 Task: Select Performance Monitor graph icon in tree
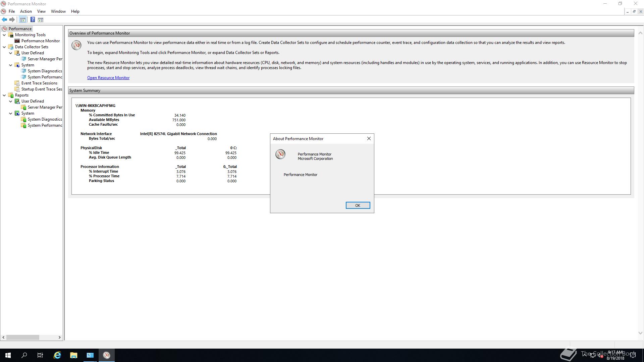pyautogui.click(x=17, y=41)
